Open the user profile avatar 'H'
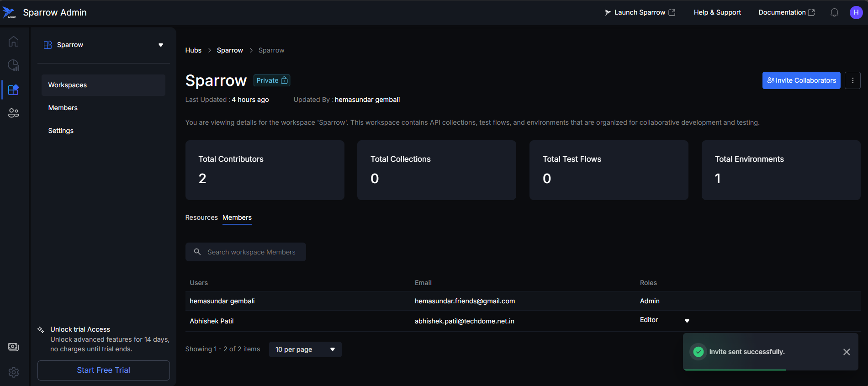Screen dimensions: 868x386 [x=856, y=12]
